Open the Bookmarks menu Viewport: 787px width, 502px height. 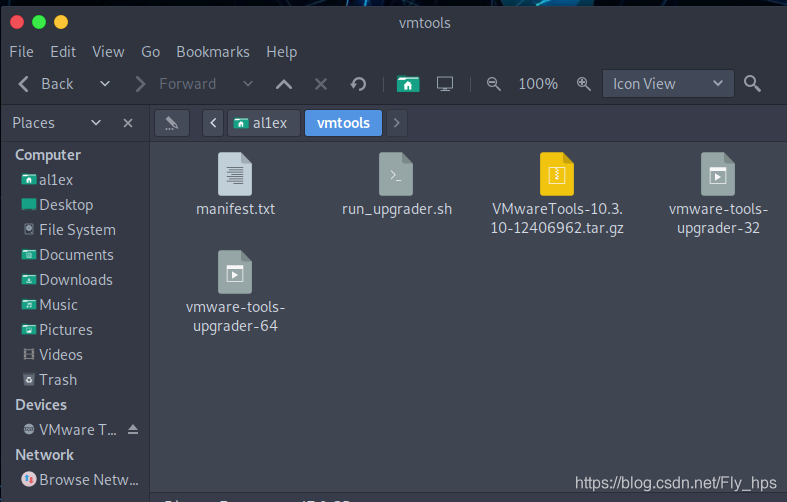(x=213, y=52)
